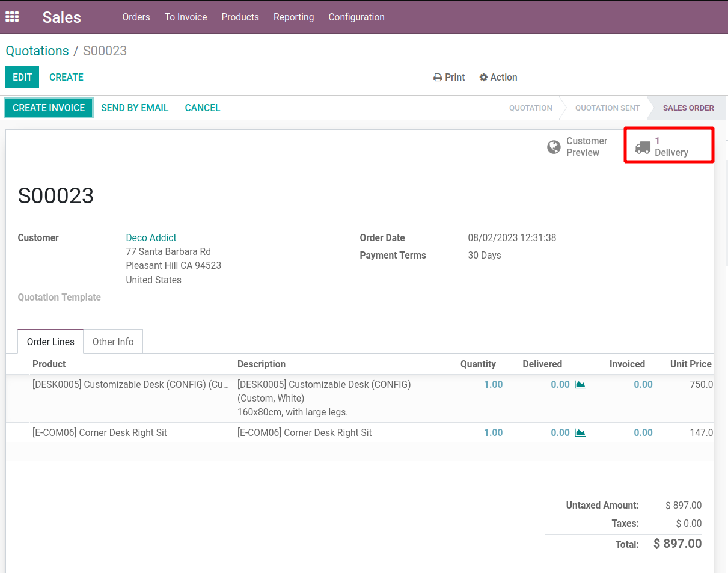Click the delivery truck icon
Image resolution: width=728 pixels, height=573 pixels.
(643, 147)
